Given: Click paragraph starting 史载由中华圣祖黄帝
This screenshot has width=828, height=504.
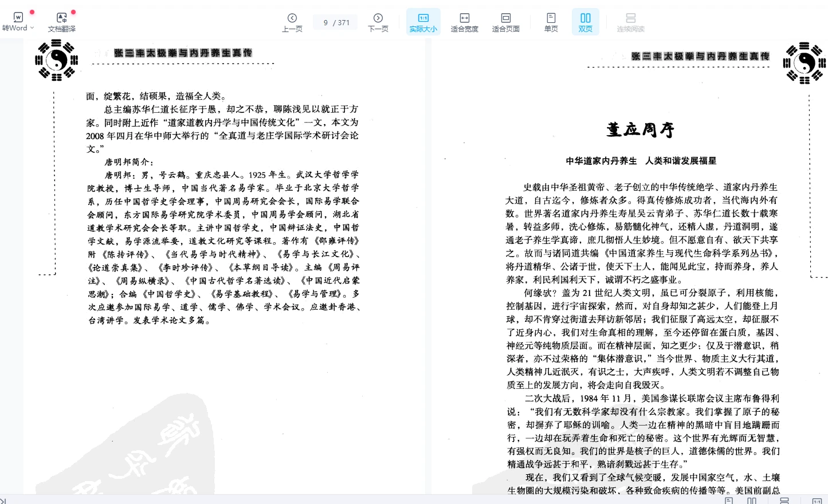Looking at the screenshot, I should 642,233.
